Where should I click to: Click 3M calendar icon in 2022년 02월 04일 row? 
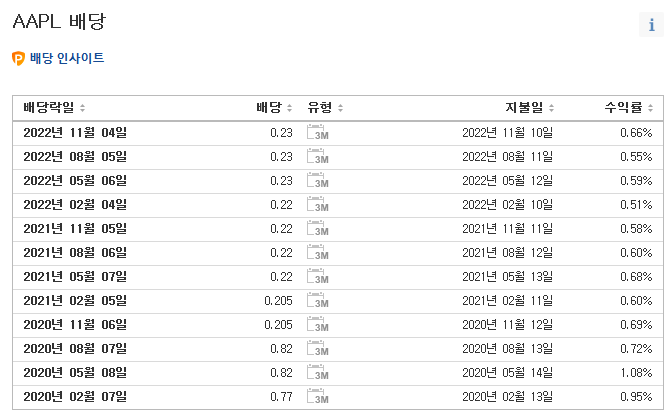coord(317,204)
